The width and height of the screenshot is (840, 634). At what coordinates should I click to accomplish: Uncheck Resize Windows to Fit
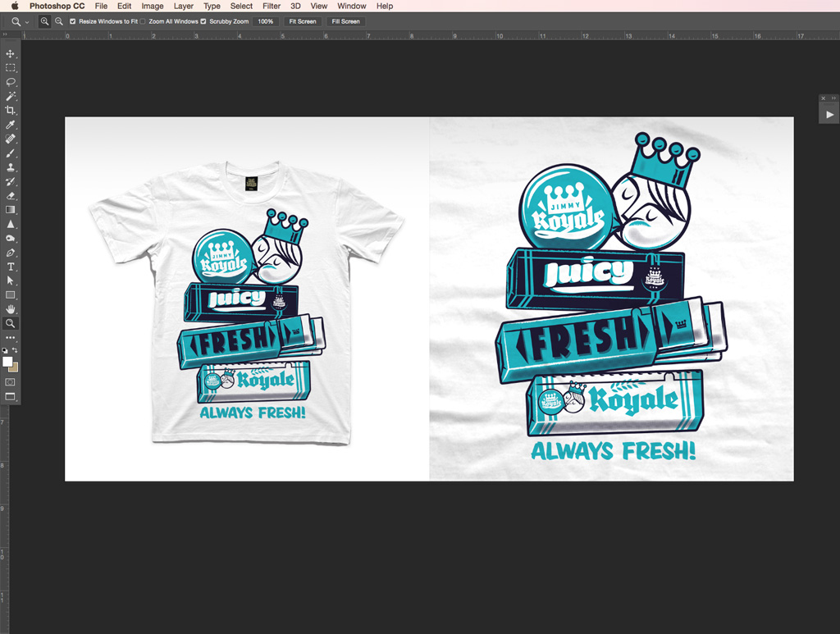73,21
